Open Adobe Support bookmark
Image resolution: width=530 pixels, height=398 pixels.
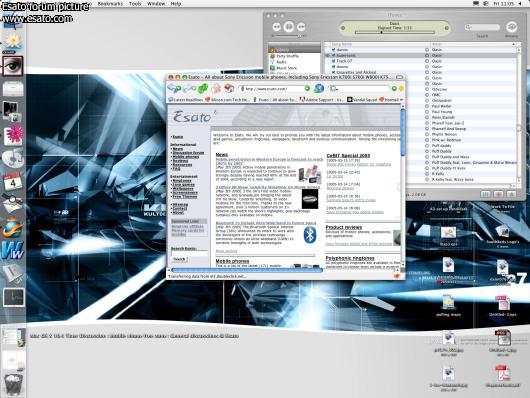[x=322, y=100]
